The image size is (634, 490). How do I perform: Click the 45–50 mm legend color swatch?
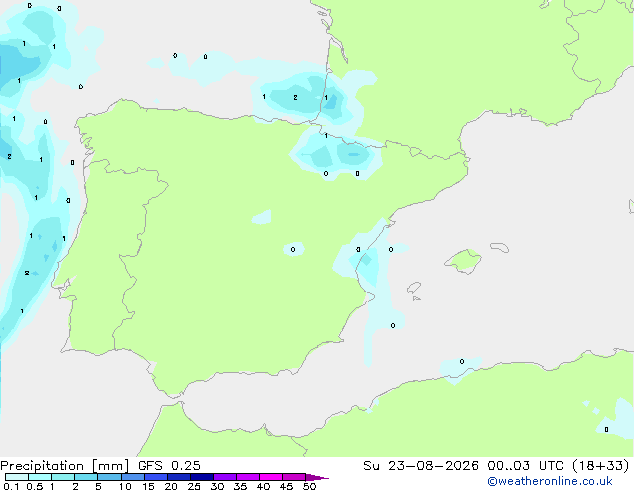coord(294,477)
